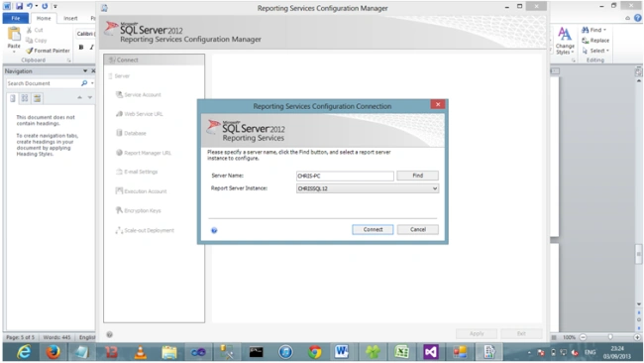Screen dimensions: 644x363
Task: Open Visual Studio from the taskbar
Action: (x=431, y=352)
